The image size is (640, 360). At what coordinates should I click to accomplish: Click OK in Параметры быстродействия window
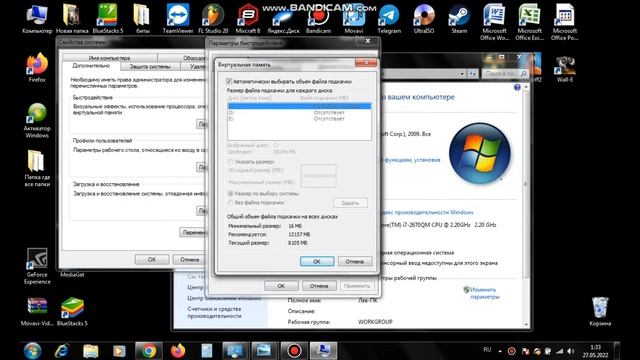tap(281, 286)
